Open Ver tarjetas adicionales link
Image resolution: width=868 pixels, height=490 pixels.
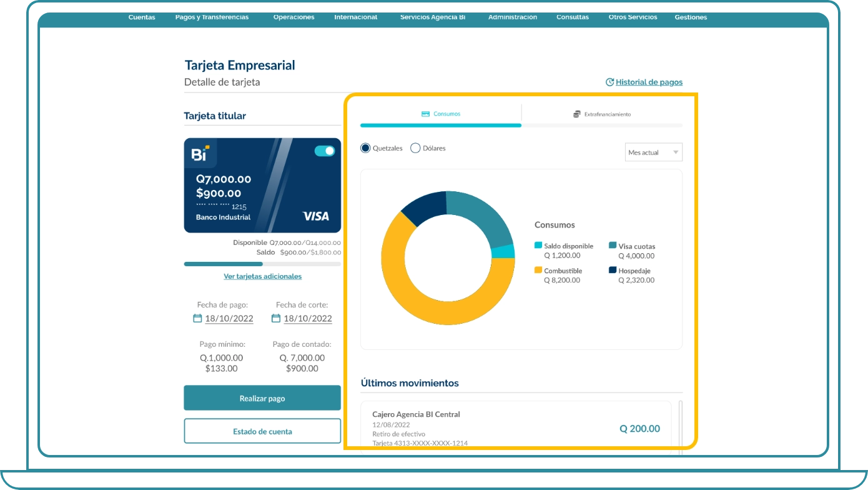[262, 276]
